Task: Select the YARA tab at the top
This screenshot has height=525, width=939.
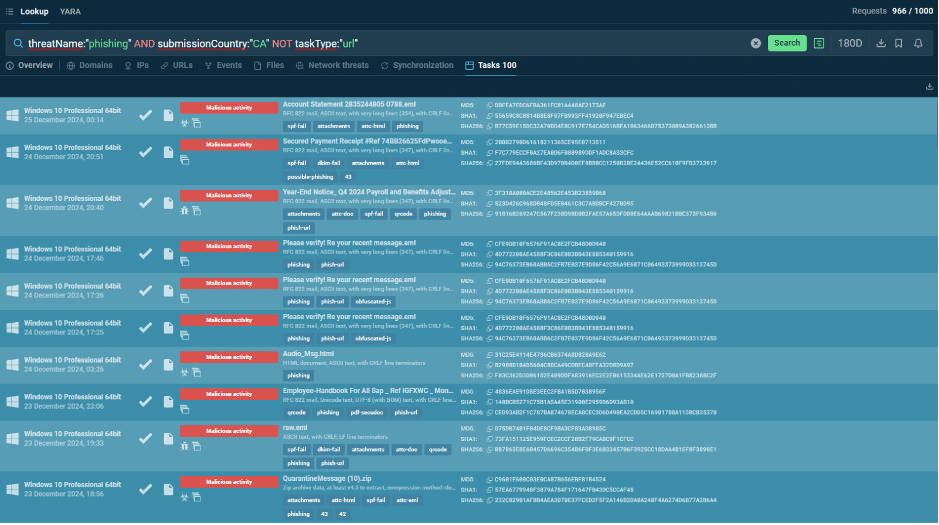Action: click(x=71, y=11)
